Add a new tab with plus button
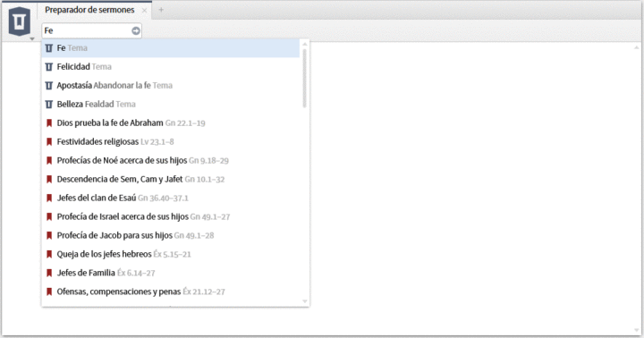 point(161,10)
